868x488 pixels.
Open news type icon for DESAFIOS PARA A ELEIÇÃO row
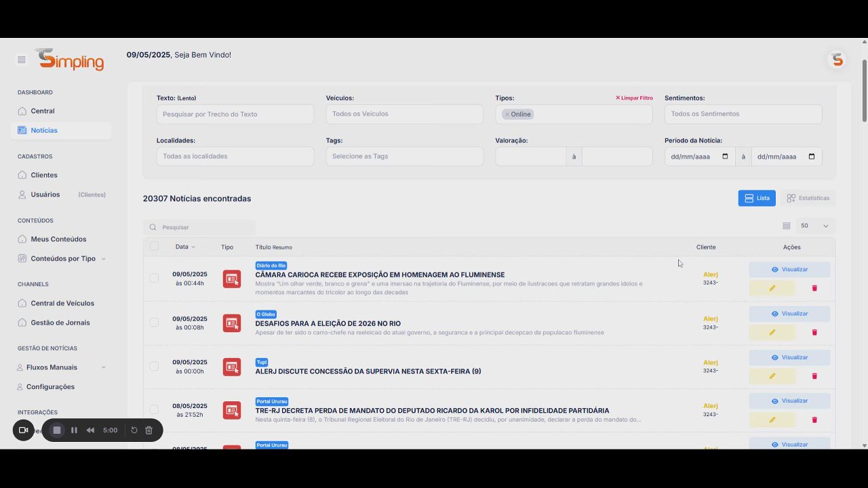coord(232,323)
